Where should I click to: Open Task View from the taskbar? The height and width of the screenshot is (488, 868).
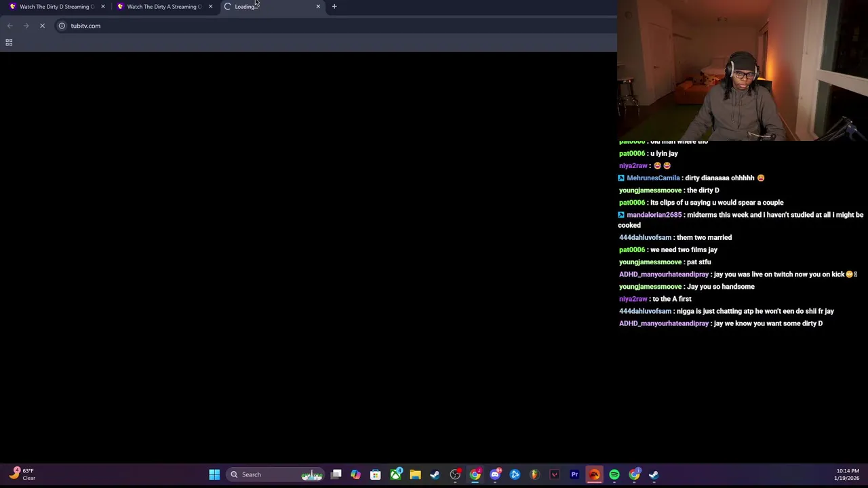coord(336,474)
